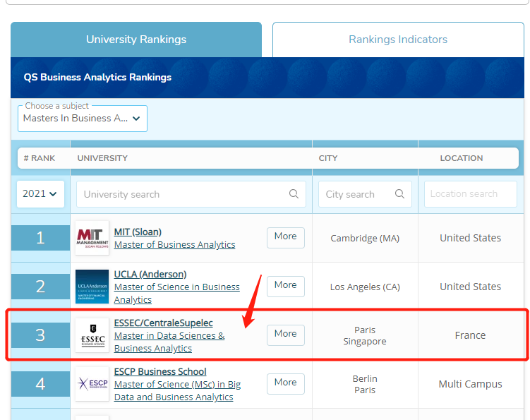Viewport: 530px width, 420px height.
Task: Click the UCLA Anderson logo thumbnail
Action: pyautogui.click(x=92, y=287)
